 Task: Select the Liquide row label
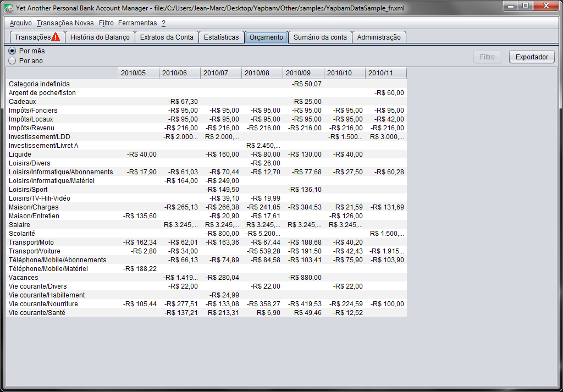20,154
